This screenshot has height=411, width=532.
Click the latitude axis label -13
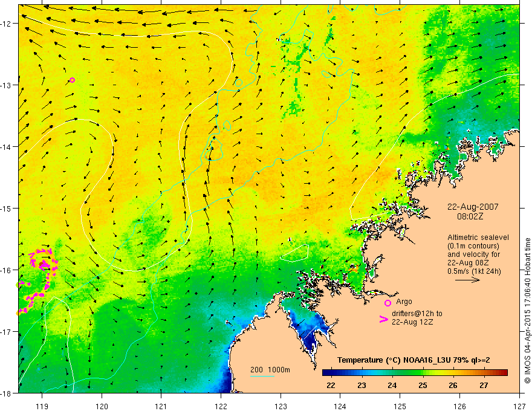(6, 85)
